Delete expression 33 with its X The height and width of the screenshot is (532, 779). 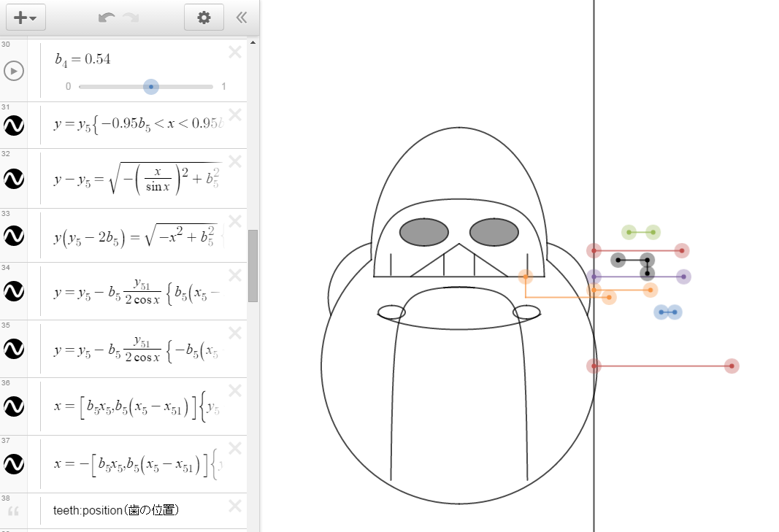pyautogui.click(x=235, y=221)
